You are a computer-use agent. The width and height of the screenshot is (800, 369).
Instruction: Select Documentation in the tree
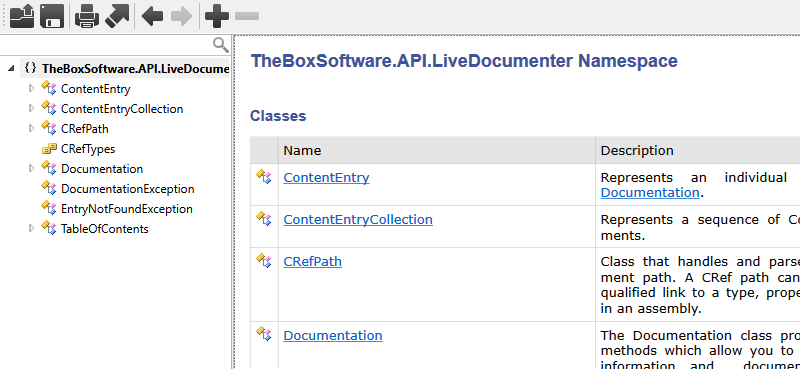point(102,169)
